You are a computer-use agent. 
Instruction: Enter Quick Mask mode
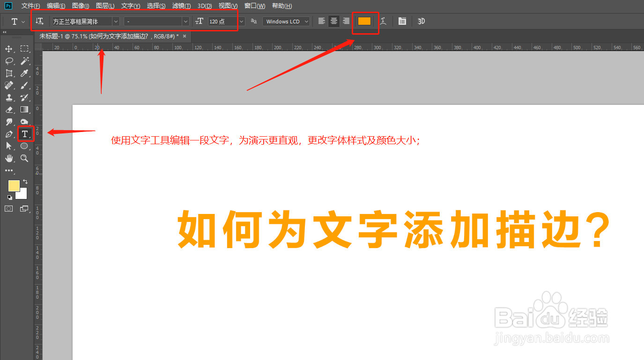9,209
